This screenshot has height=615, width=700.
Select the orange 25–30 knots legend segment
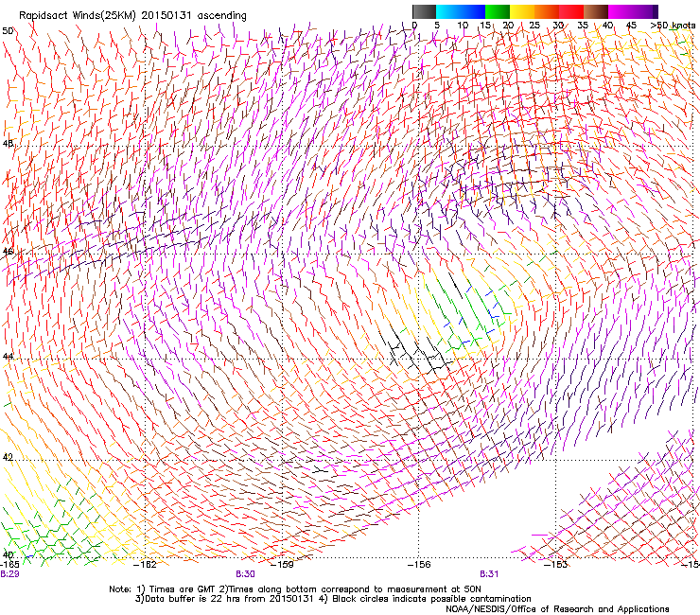pos(547,11)
